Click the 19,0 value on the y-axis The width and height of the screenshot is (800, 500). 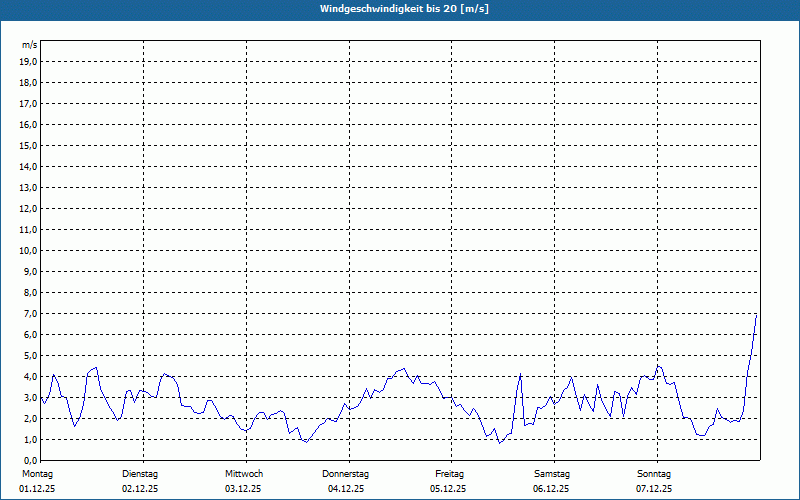click(x=28, y=62)
